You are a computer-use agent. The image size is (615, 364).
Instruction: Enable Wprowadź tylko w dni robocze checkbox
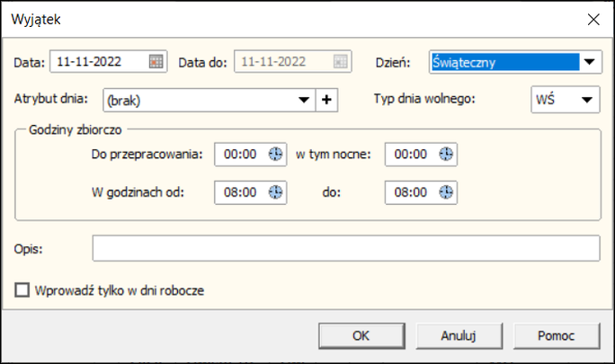point(22,290)
